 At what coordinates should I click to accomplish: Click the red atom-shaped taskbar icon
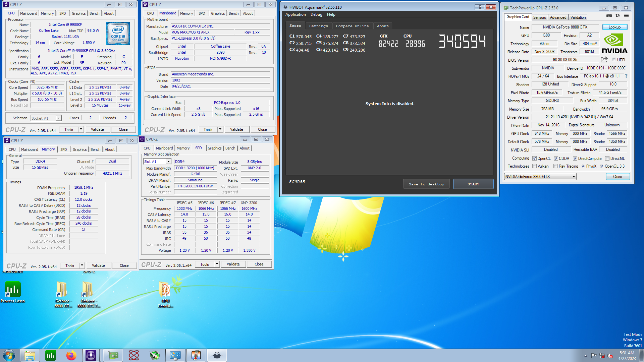134,355
